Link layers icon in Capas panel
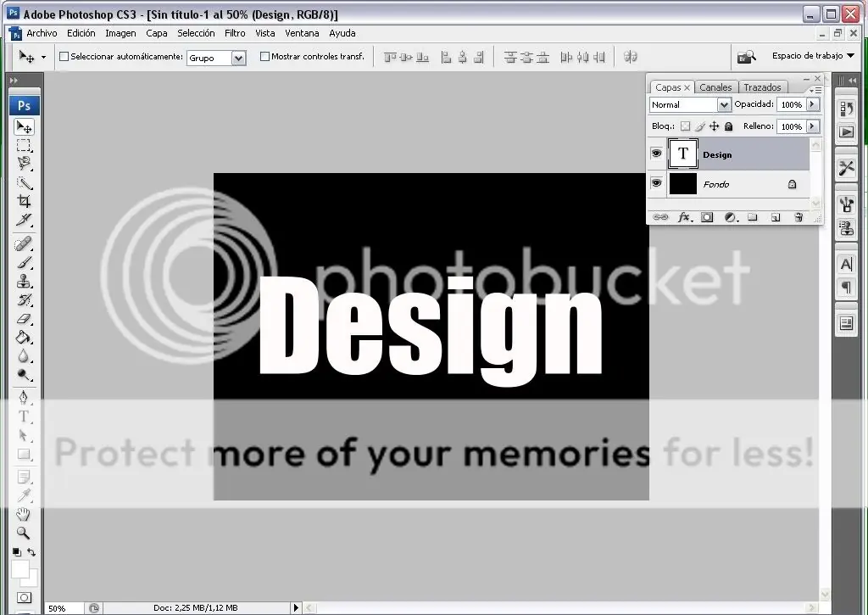868x615 pixels. 659,217
